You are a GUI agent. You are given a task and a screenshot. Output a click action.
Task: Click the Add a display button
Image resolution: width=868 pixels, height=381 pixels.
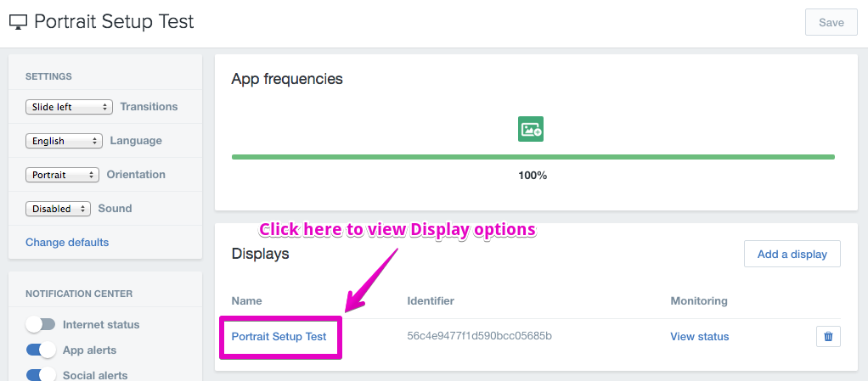click(x=792, y=255)
